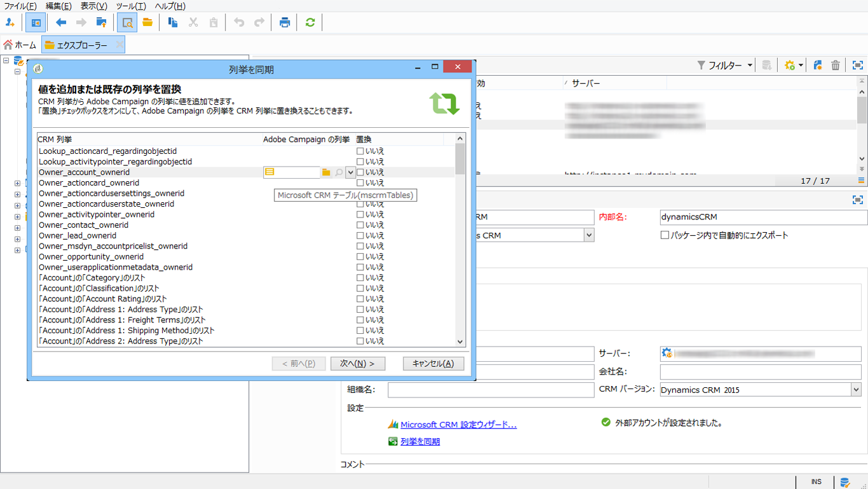Open the ツール menu
The image size is (868, 489).
pos(131,6)
